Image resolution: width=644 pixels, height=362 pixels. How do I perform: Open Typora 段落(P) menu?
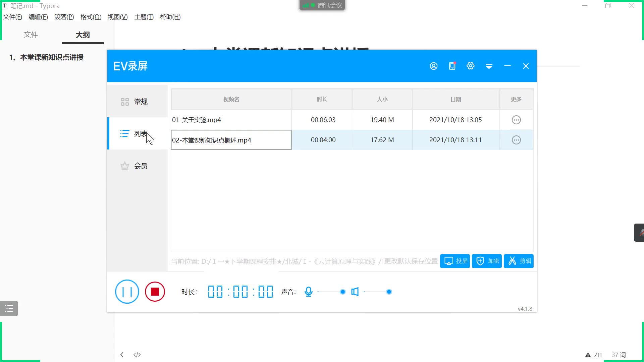click(x=64, y=17)
